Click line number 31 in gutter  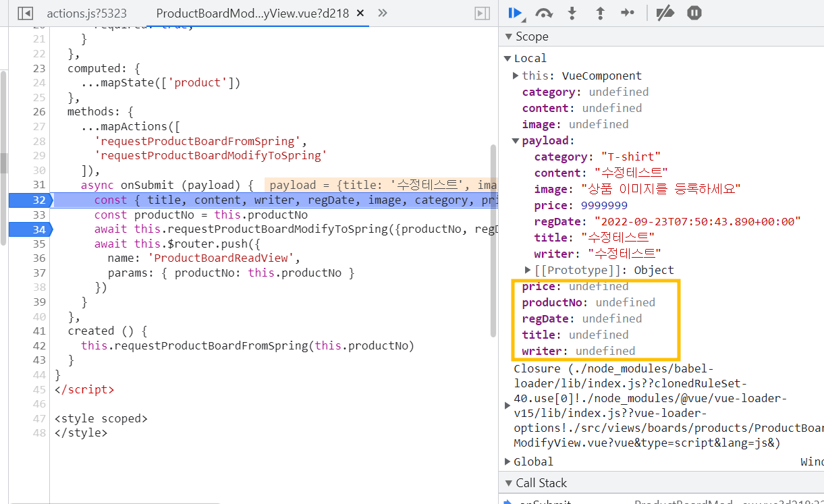(x=38, y=185)
